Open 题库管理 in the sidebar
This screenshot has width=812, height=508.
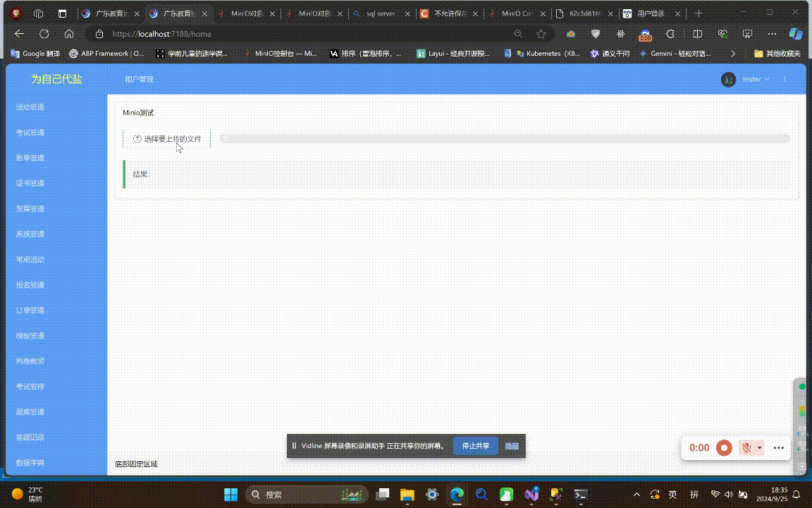(x=30, y=412)
